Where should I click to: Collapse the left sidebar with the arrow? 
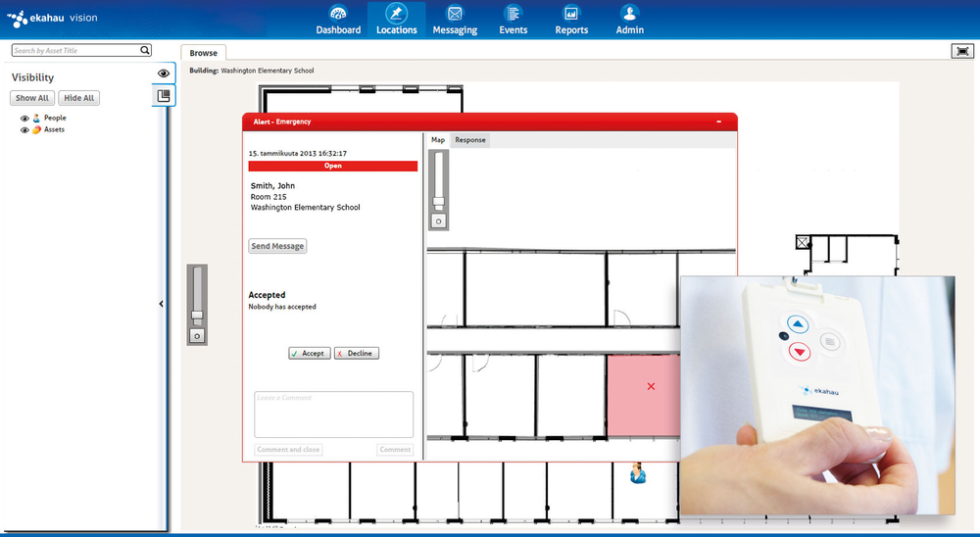point(162,304)
